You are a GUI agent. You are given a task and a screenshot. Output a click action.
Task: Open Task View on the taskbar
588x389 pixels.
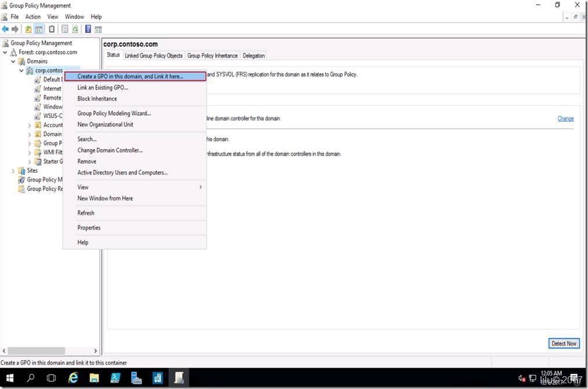[x=52, y=378]
